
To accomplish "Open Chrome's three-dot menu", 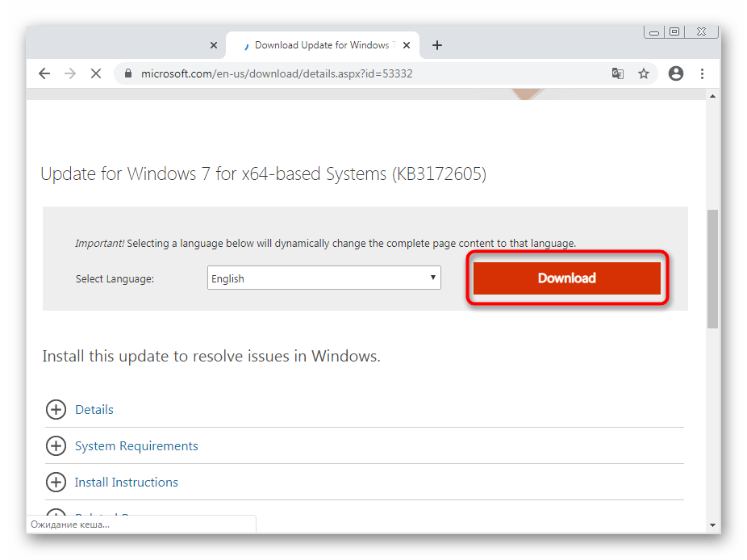I will coord(702,73).
